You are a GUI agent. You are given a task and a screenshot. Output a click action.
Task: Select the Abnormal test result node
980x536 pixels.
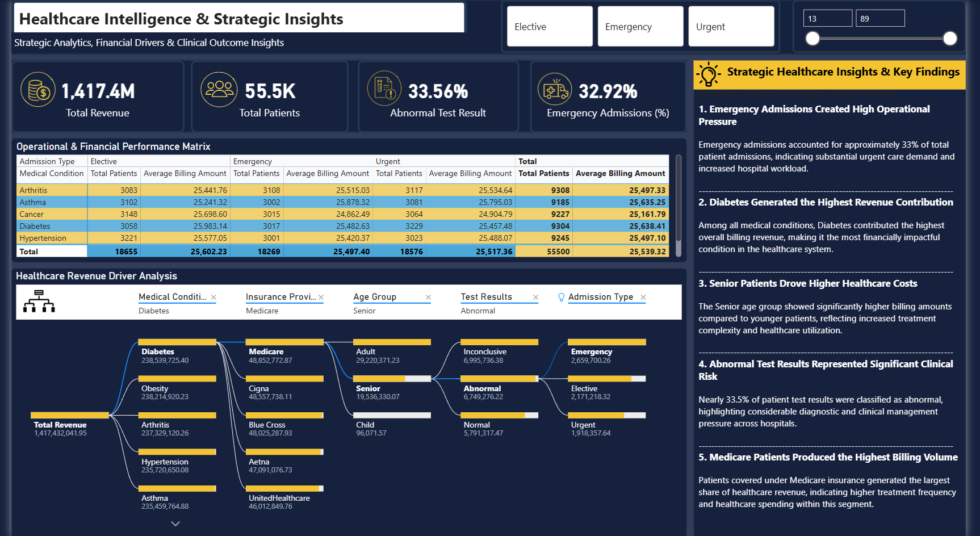coord(500,388)
